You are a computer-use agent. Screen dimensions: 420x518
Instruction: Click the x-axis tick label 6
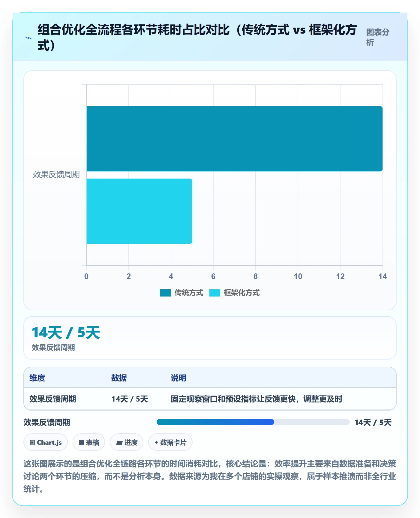click(213, 276)
